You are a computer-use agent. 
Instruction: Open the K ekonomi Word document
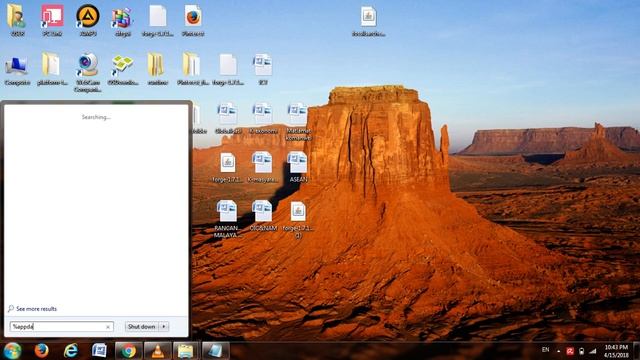coord(263,118)
